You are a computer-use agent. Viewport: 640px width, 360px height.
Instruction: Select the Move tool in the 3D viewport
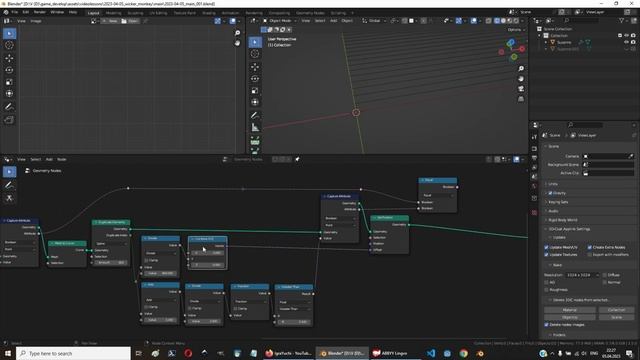[x=255, y=67]
